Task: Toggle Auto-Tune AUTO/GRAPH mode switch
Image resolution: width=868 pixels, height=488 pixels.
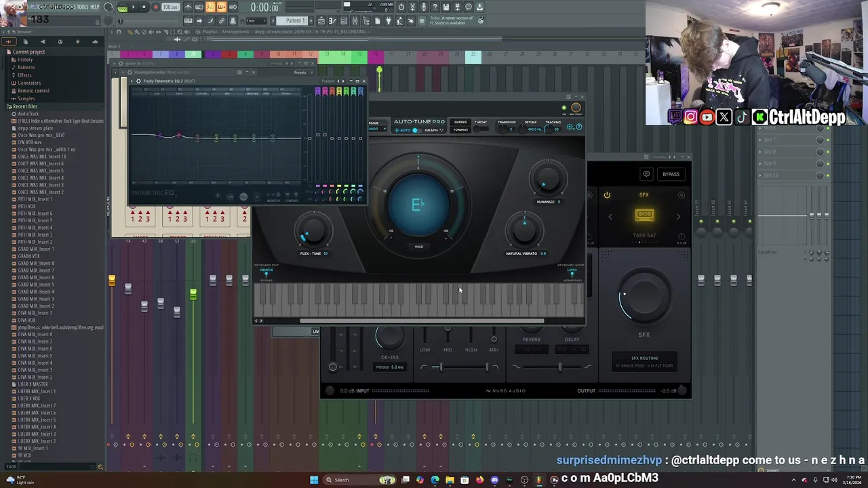Action: coord(417,130)
